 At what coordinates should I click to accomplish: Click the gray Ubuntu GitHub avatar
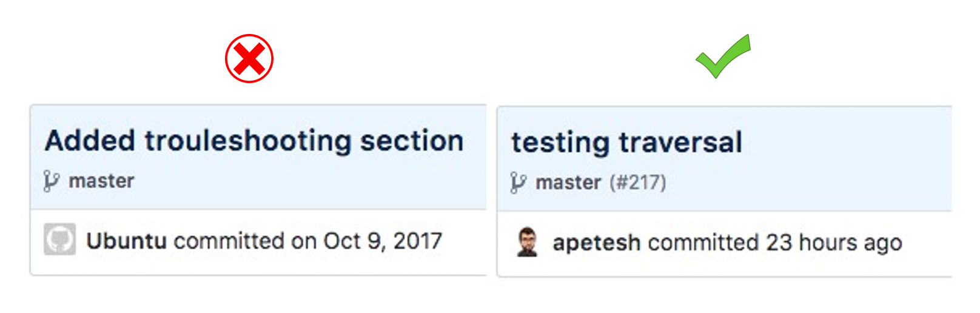click(x=59, y=239)
